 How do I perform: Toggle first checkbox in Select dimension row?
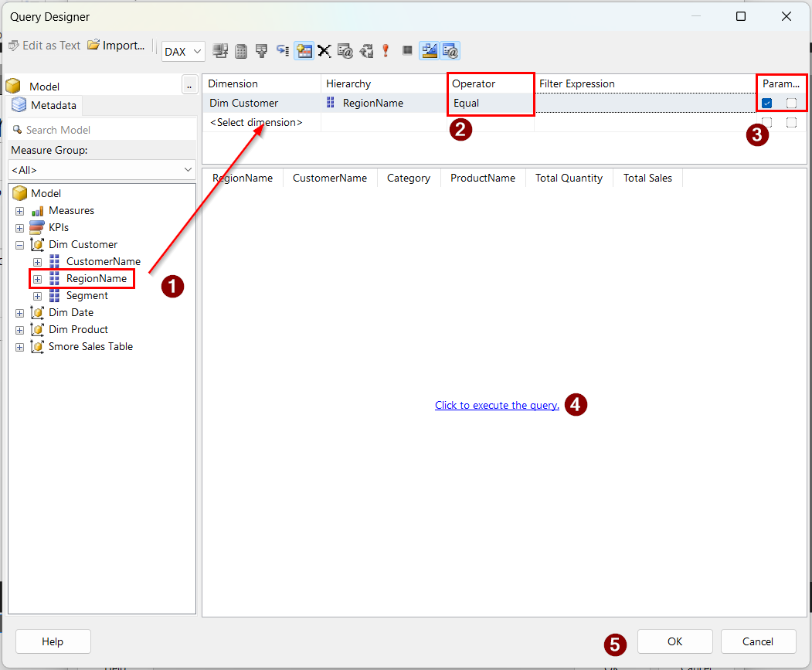point(767,122)
